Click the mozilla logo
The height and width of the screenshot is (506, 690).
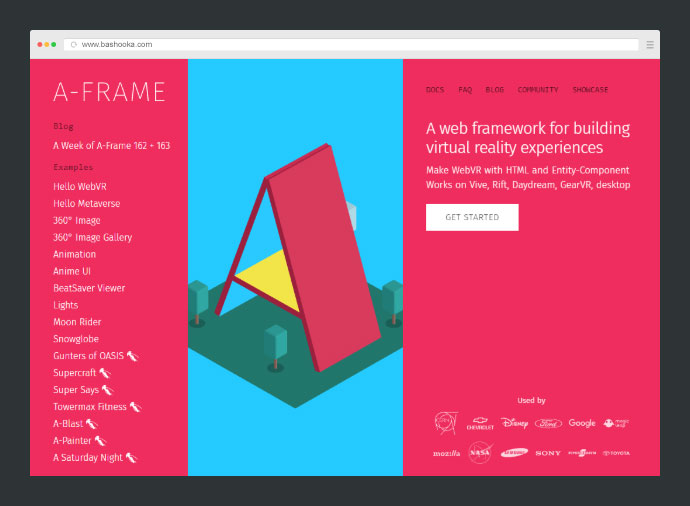point(446,453)
